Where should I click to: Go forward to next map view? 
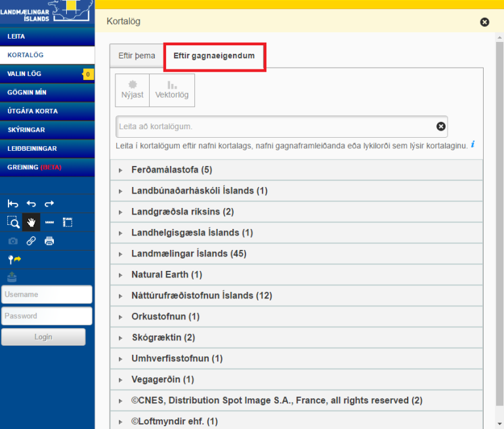point(49,204)
